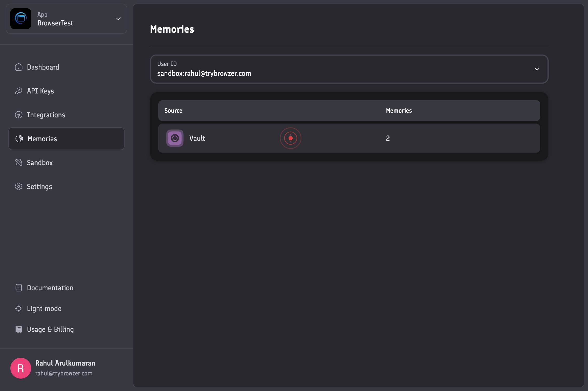Open the Vault memories row

click(349, 138)
